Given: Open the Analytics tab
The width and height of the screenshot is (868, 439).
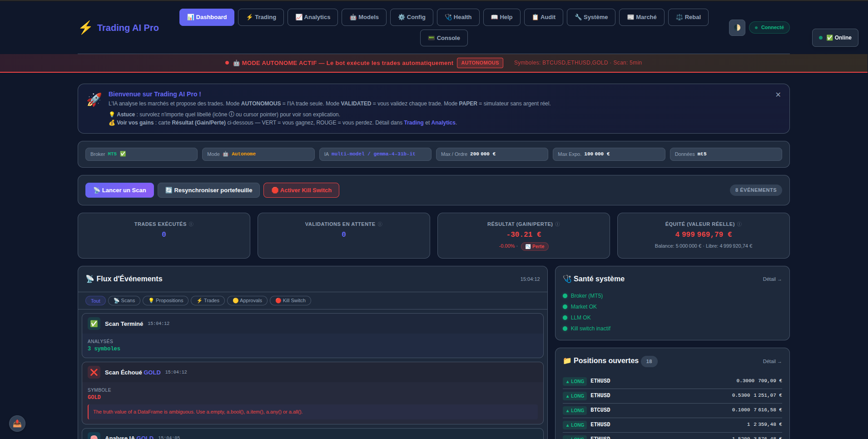Looking at the screenshot, I should point(312,17).
